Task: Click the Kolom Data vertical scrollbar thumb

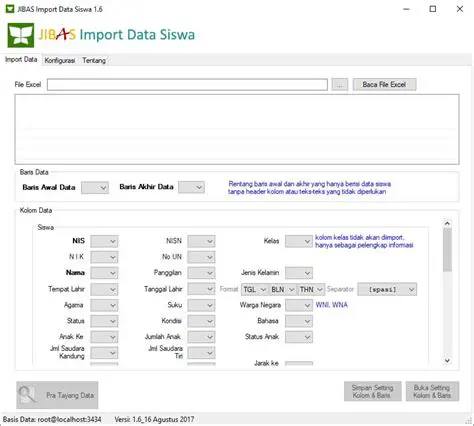Action: (x=447, y=250)
